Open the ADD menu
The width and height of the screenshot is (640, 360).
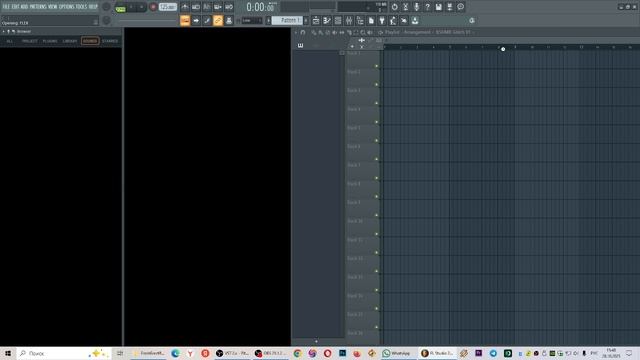pyautogui.click(x=24, y=7)
